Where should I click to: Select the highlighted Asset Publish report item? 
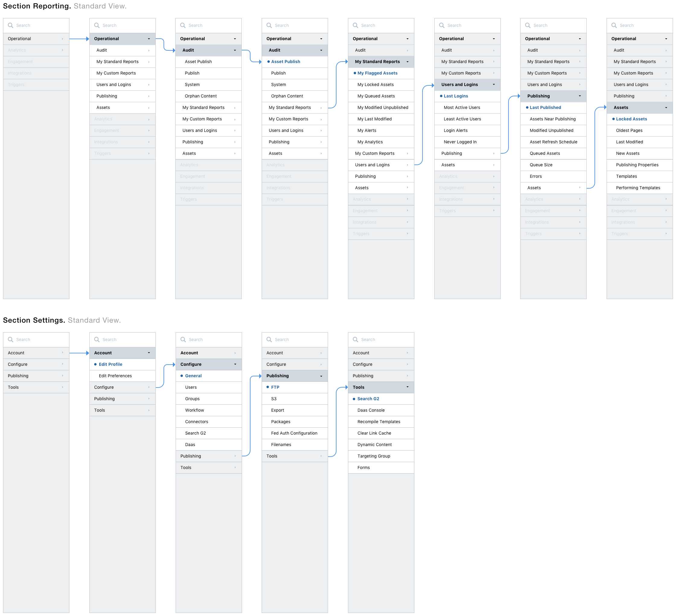[285, 62]
